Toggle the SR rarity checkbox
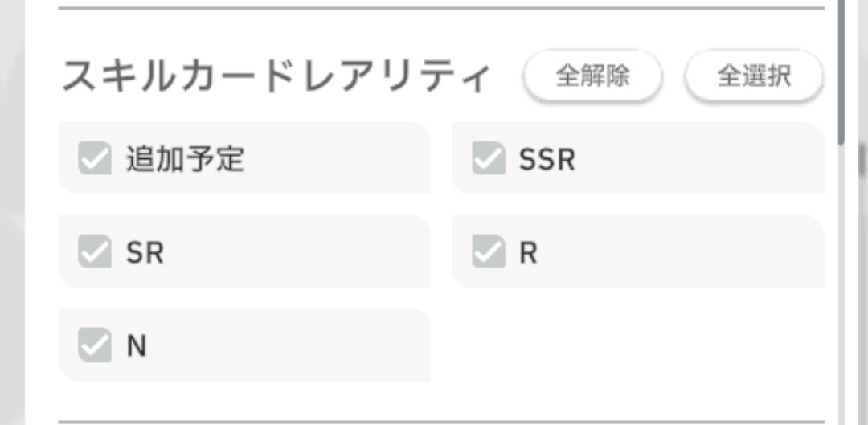This screenshot has height=425, width=868. click(94, 251)
